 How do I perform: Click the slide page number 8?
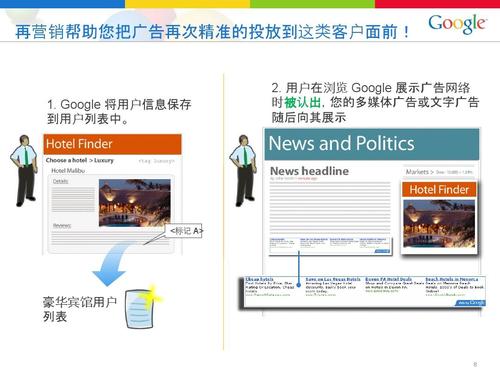point(475,364)
